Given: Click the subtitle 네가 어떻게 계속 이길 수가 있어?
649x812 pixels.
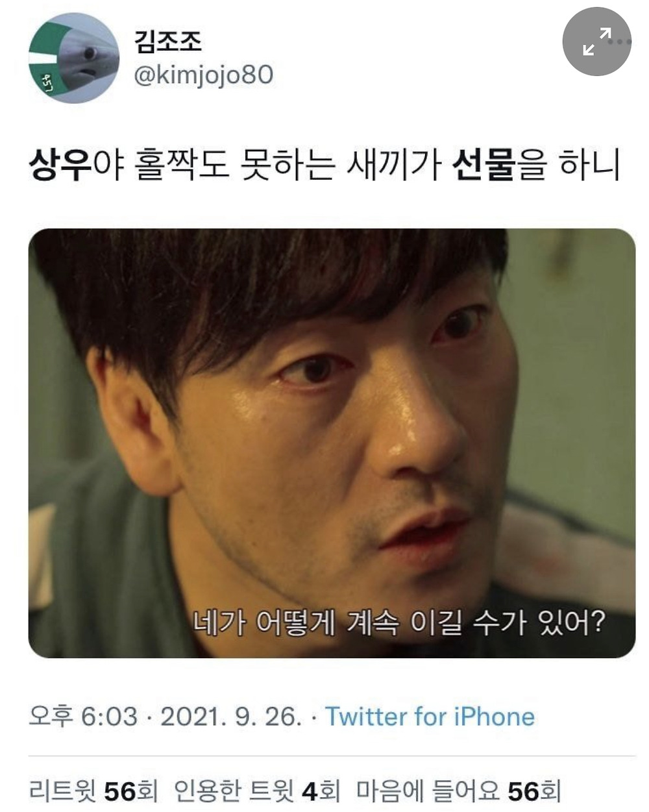Looking at the screenshot, I should (400, 623).
